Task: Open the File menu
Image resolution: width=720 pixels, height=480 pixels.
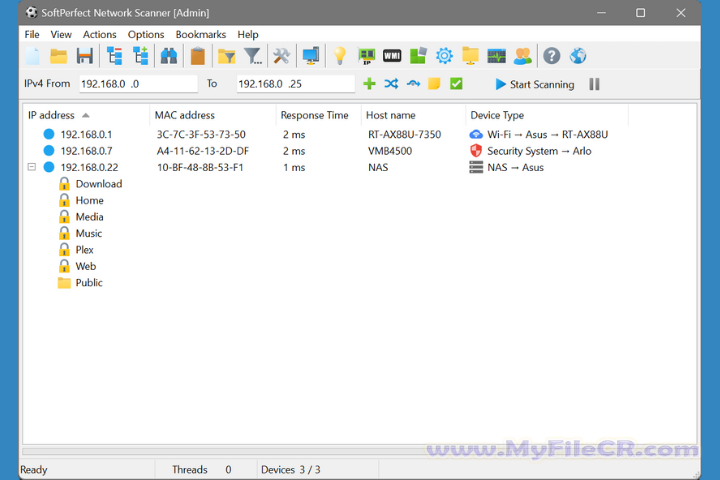Action: coord(32,34)
